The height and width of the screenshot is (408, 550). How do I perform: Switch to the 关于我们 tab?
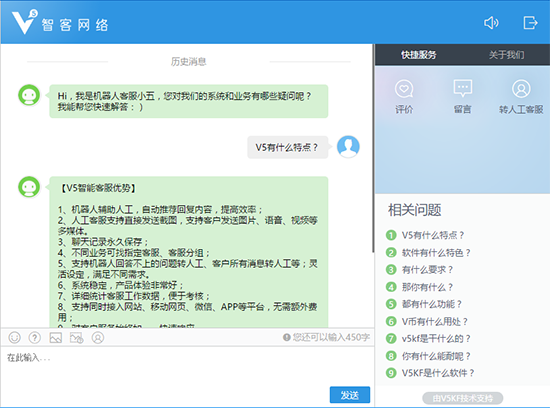506,55
